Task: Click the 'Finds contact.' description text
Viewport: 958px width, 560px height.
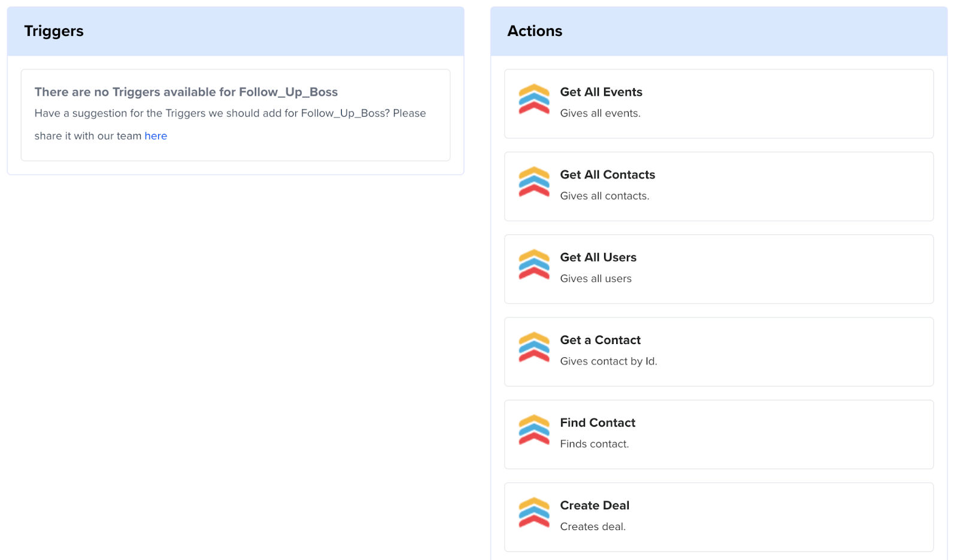Action: pos(594,444)
